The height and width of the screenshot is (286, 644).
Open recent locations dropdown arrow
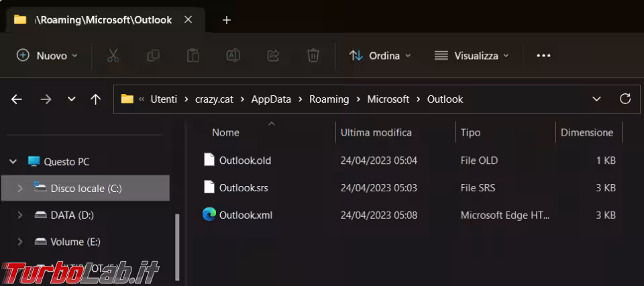pos(72,99)
